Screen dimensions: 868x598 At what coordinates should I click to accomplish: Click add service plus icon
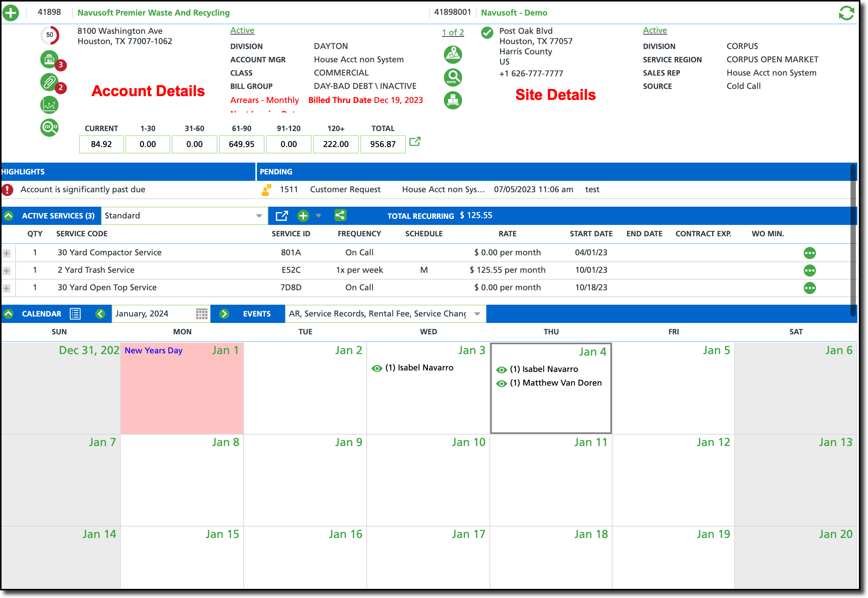click(303, 216)
